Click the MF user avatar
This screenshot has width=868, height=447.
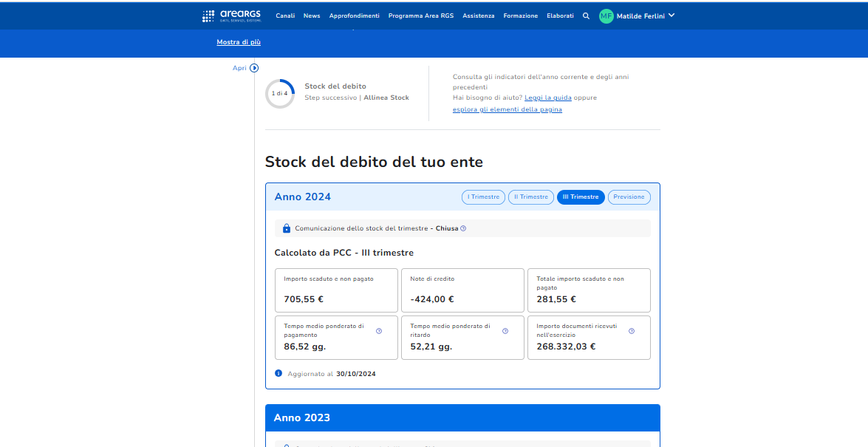(x=606, y=16)
